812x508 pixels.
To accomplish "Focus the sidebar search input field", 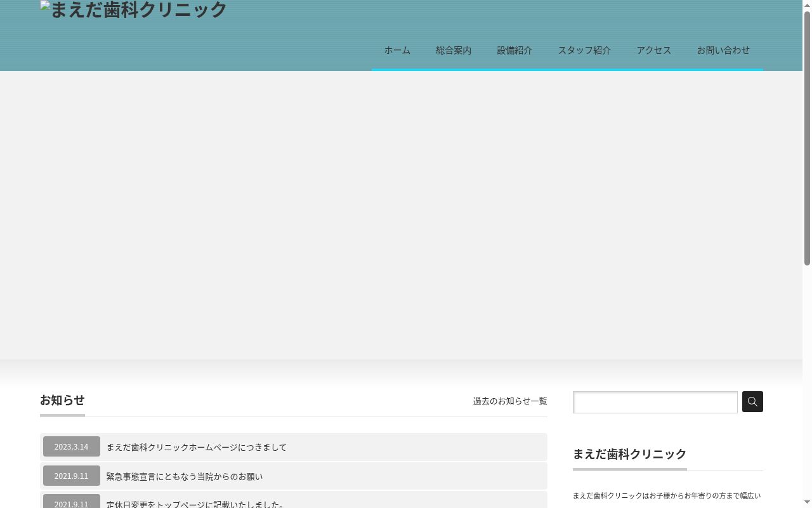I will [x=655, y=402].
